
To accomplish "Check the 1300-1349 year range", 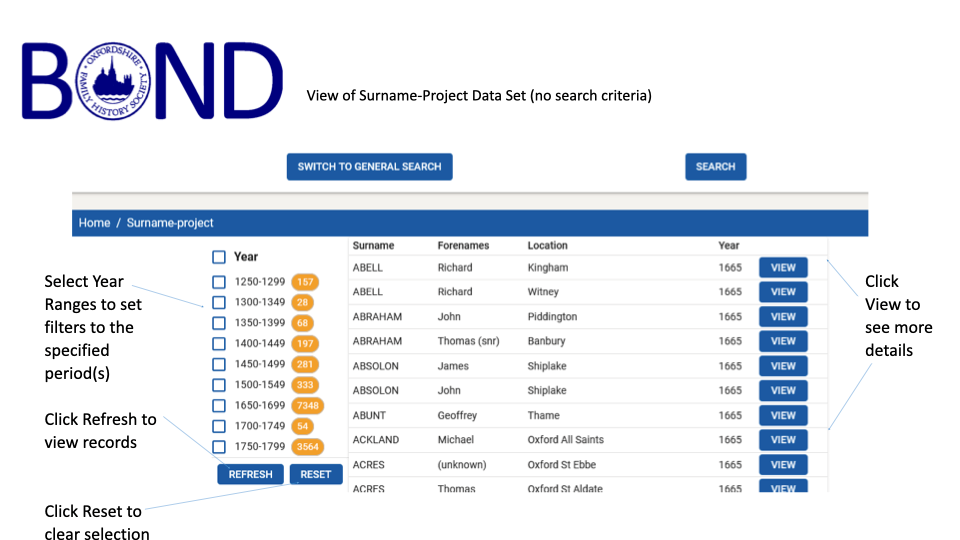I will [219, 302].
